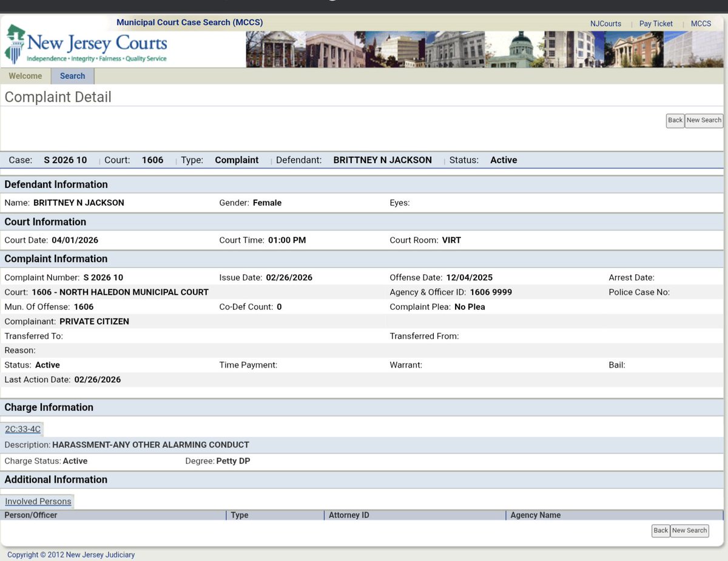Click the Issue Date 02/26/2026
This screenshot has height=561, width=728.
pos(289,278)
